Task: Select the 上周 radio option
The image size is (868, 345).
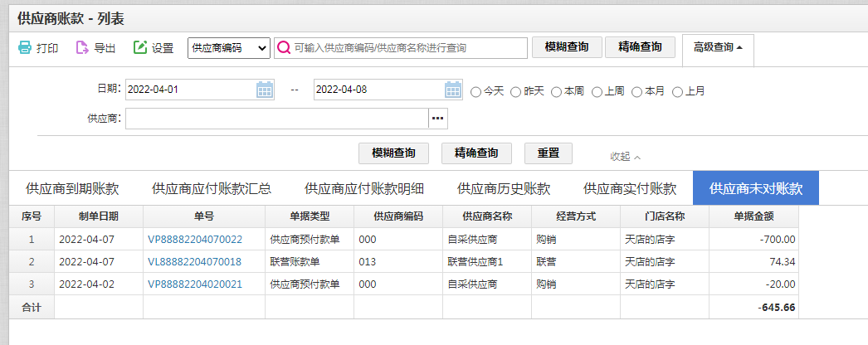Action: pyautogui.click(x=597, y=92)
